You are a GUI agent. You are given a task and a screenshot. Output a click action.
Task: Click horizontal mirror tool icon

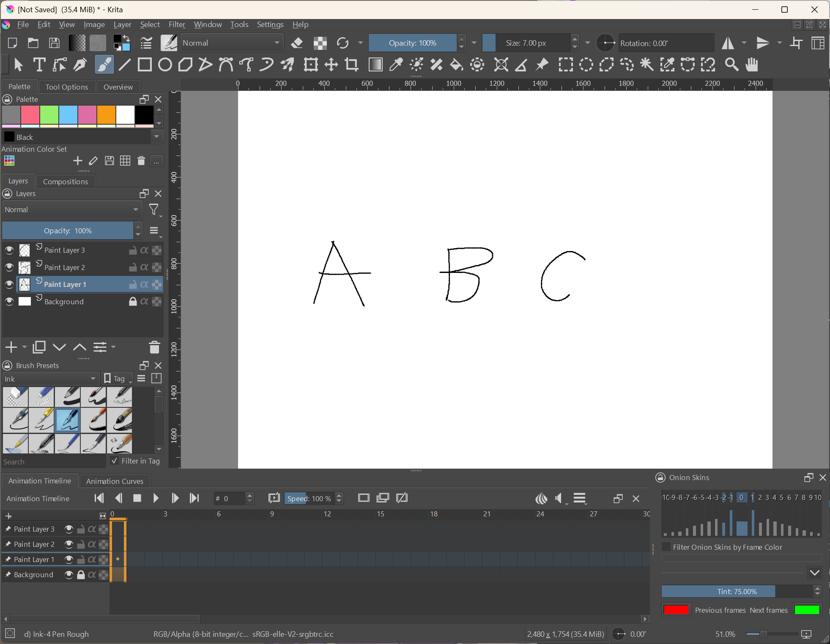pyautogui.click(x=728, y=43)
